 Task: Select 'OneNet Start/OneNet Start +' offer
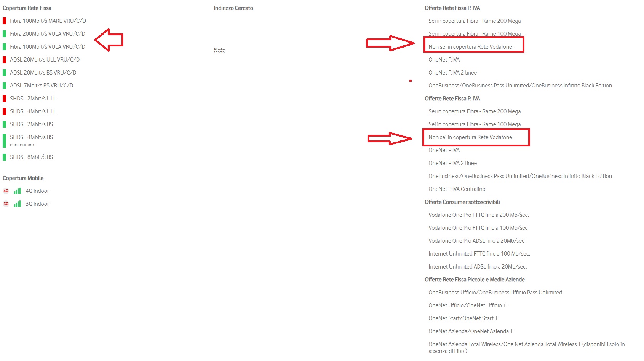pos(463,318)
